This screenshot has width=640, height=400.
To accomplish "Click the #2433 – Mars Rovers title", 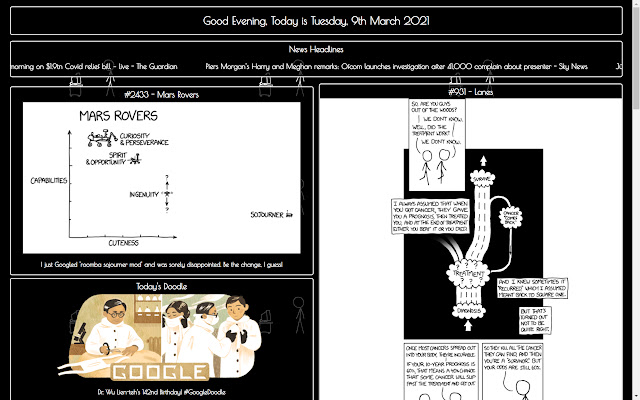I will pyautogui.click(x=162, y=95).
